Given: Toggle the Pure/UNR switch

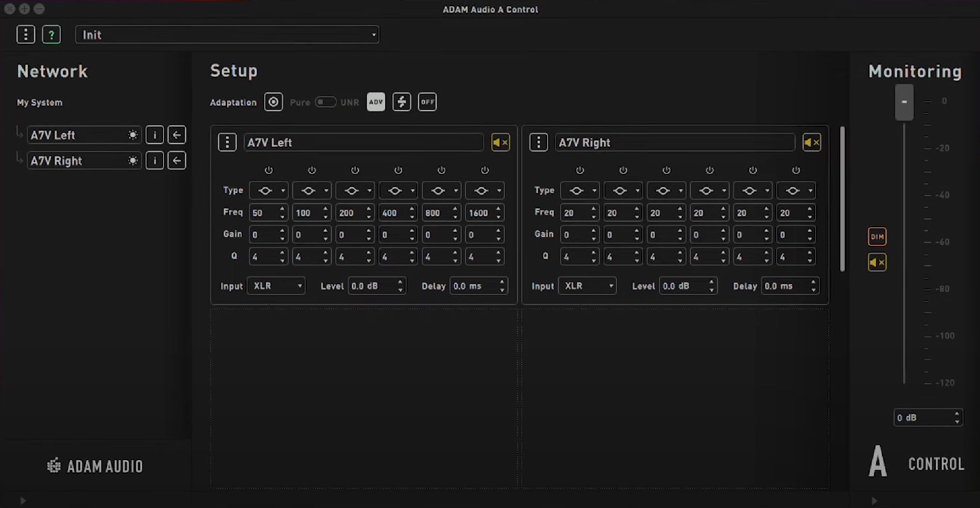Looking at the screenshot, I should [x=325, y=102].
